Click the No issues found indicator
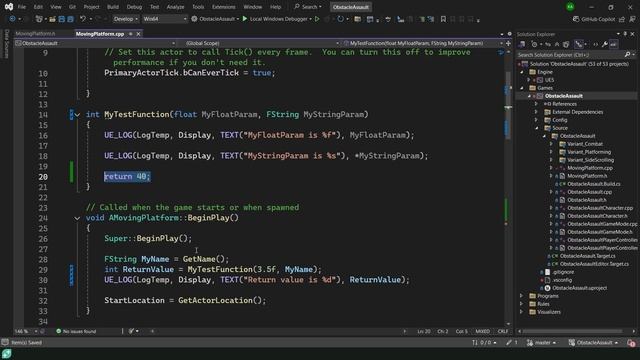Screen dimensions: 640x360 coord(76,331)
